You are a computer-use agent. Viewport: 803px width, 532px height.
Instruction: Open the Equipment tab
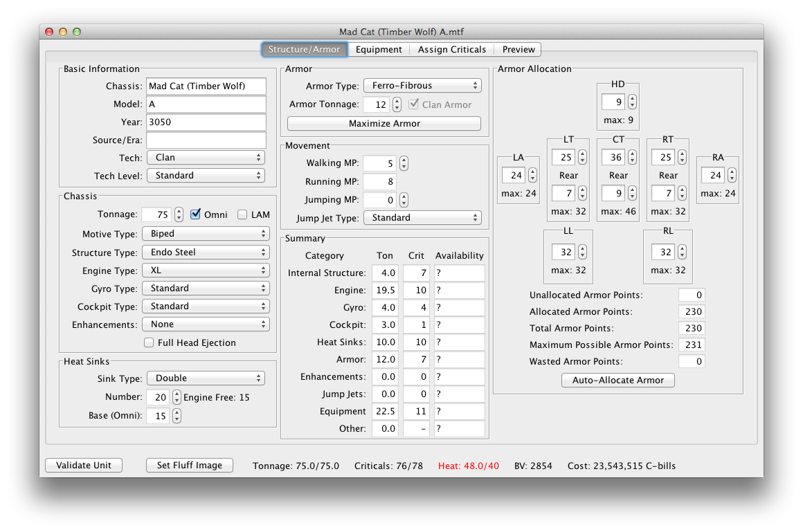pyautogui.click(x=379, y=50)
